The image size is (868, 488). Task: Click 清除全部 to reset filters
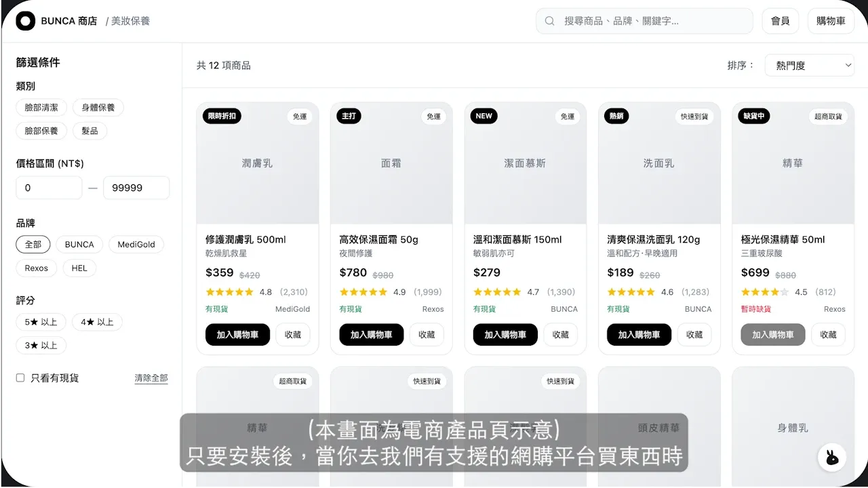[x=151, y=378]
